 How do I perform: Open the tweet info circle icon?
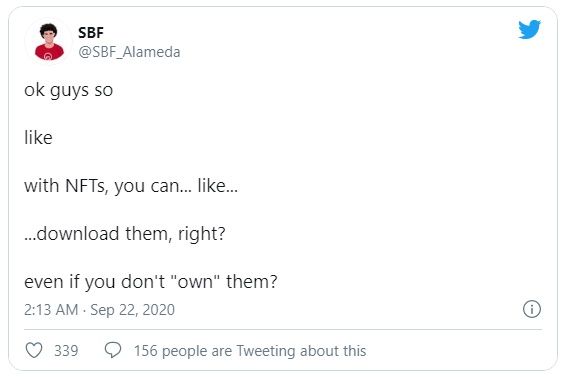532,309
